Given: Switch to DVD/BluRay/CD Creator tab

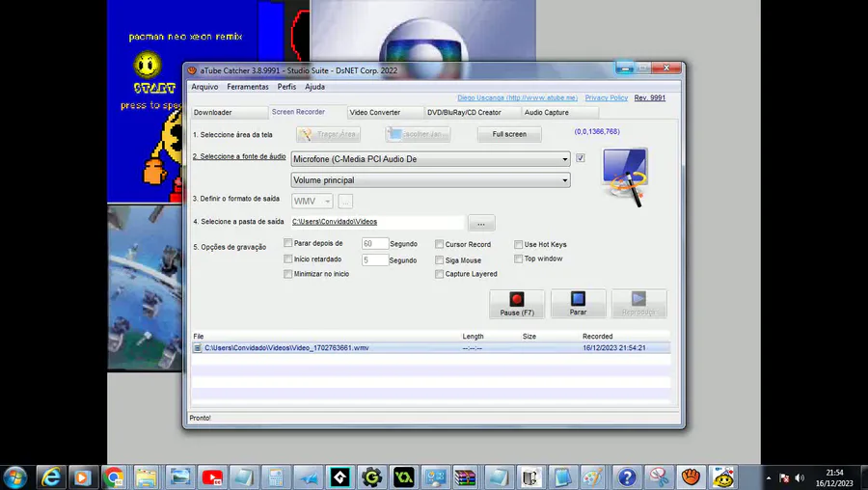Looking at the screenshot, I should (473, 113).
